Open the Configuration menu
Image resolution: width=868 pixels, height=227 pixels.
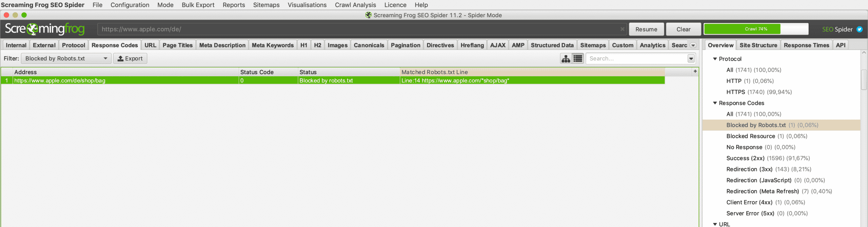click(x=130, y=5)
